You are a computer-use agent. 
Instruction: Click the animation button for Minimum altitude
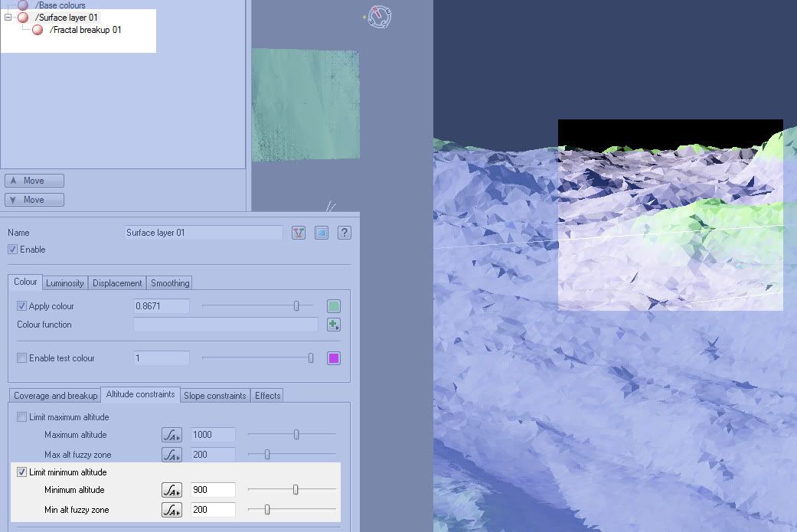point(171,490)
